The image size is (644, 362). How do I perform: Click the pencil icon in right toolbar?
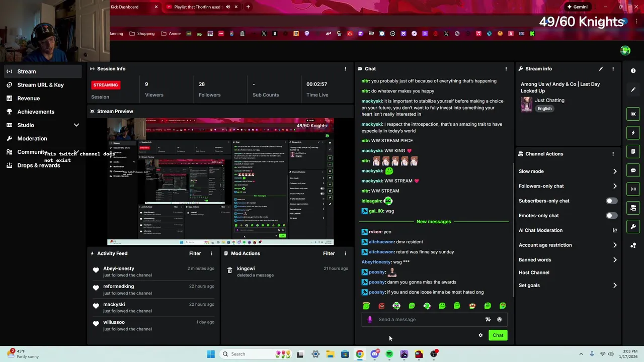click(x=633, y=89)
